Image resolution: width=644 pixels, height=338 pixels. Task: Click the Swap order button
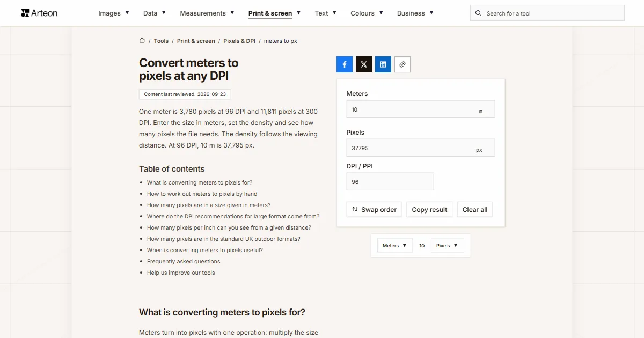click(x=375, y=209)
